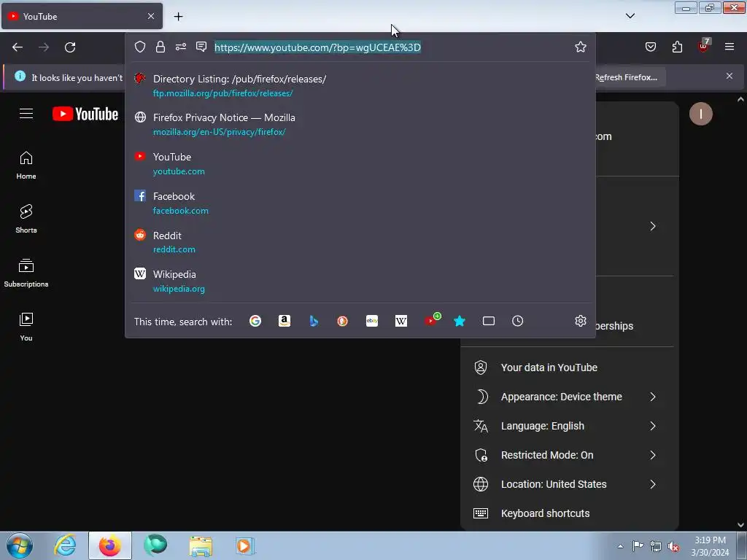
Task: Search with Bing this time
Action: [314, 321]
